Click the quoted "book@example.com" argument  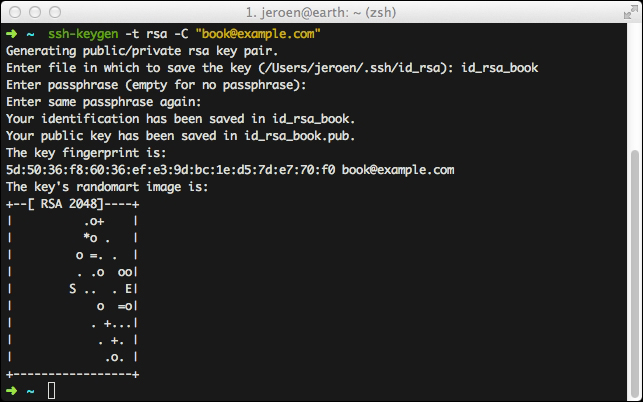256,32
